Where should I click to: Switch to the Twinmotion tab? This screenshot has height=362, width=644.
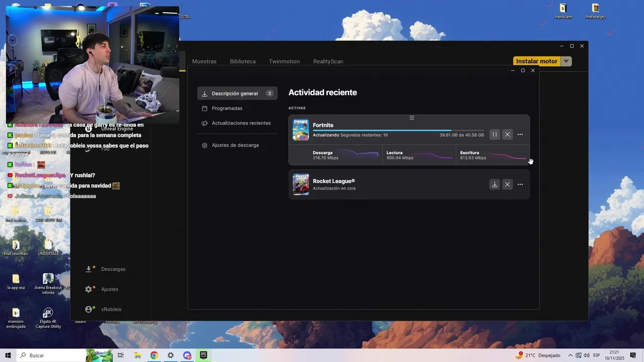tap(284, 61)
